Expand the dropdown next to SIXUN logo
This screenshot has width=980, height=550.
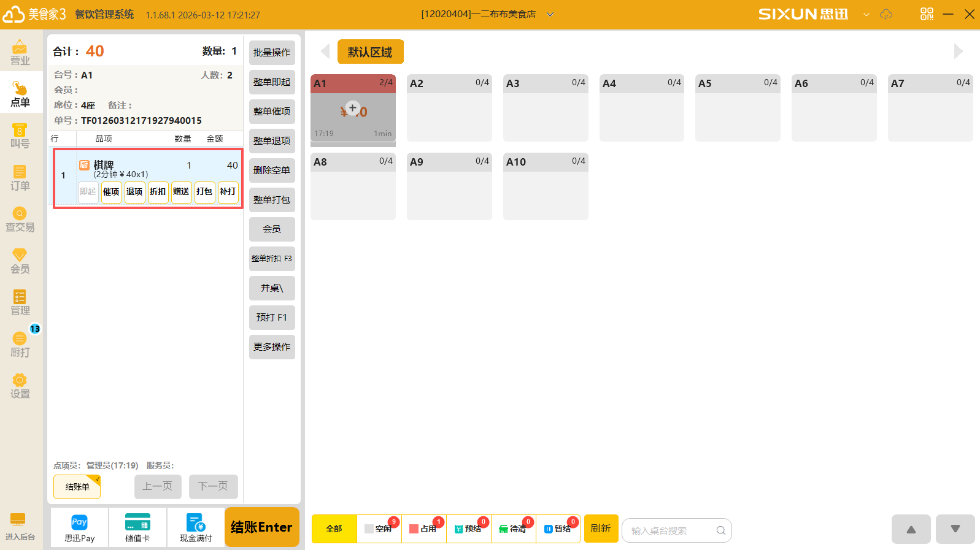click(x=866, y=14)
